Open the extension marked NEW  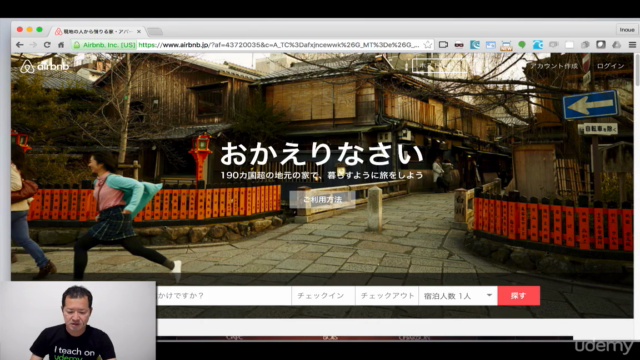click(x=506, y=45)
